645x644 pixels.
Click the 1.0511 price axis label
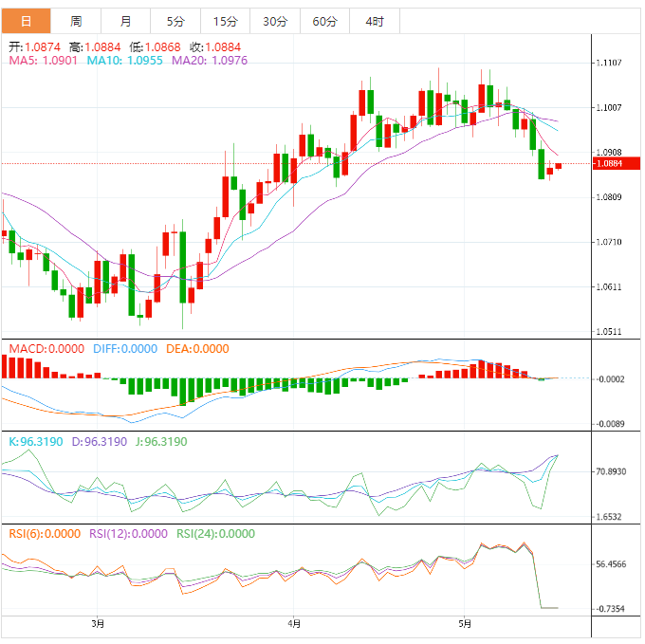click(609, 331)
